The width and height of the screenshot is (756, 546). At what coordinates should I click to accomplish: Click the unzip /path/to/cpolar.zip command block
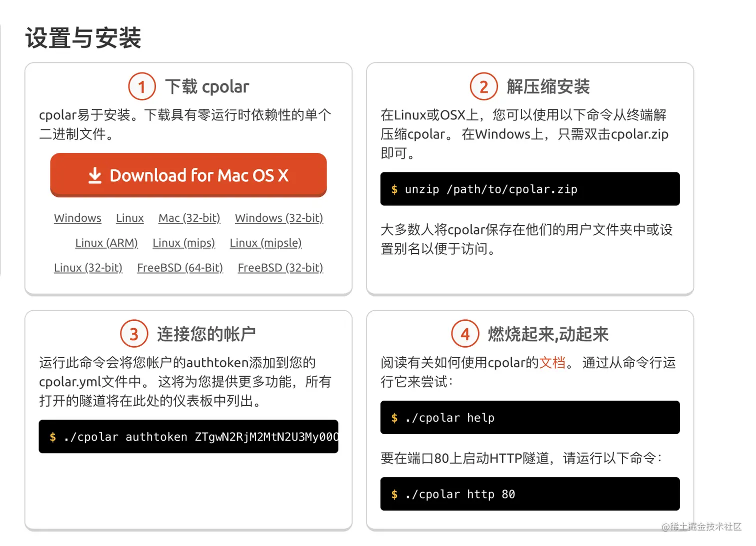tap(530, 189)
